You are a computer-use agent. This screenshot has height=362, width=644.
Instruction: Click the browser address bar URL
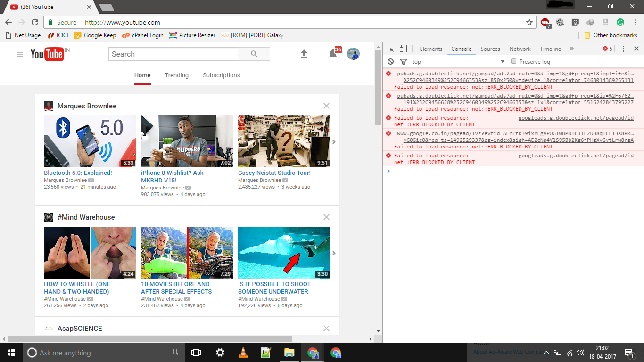point(123,22)
